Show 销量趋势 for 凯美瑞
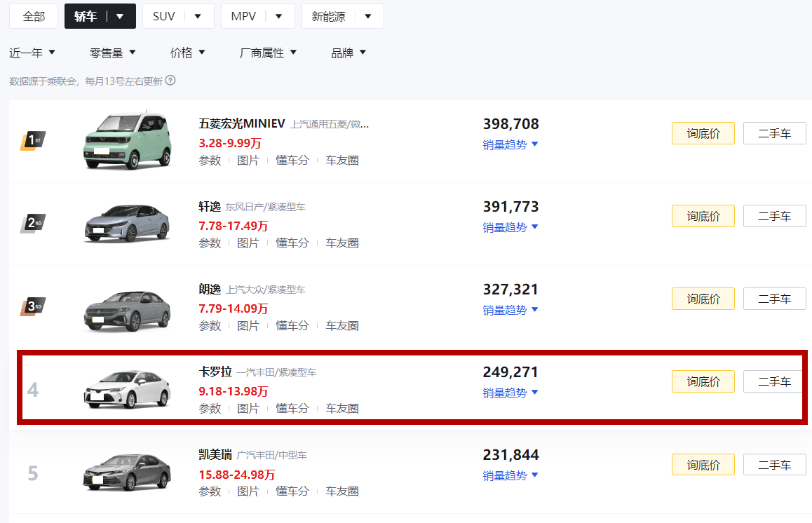 tap(510, 475)
